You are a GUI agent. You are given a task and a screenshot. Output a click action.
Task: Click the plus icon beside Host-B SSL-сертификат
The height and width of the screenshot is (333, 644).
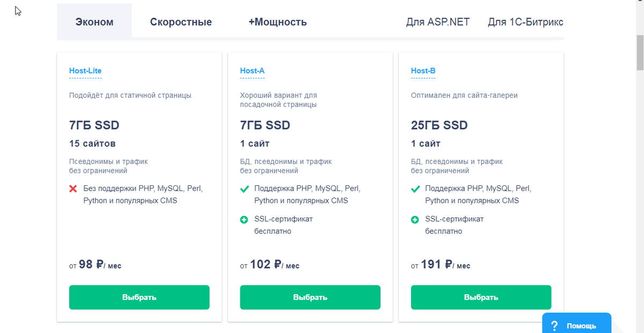(x=415, y=220)
